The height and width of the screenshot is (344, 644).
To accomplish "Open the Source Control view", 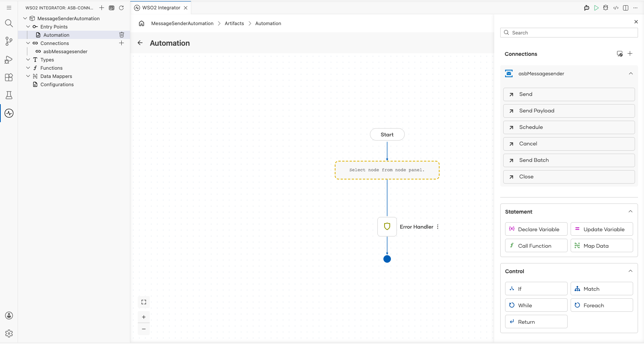I will tap(9, 41).
